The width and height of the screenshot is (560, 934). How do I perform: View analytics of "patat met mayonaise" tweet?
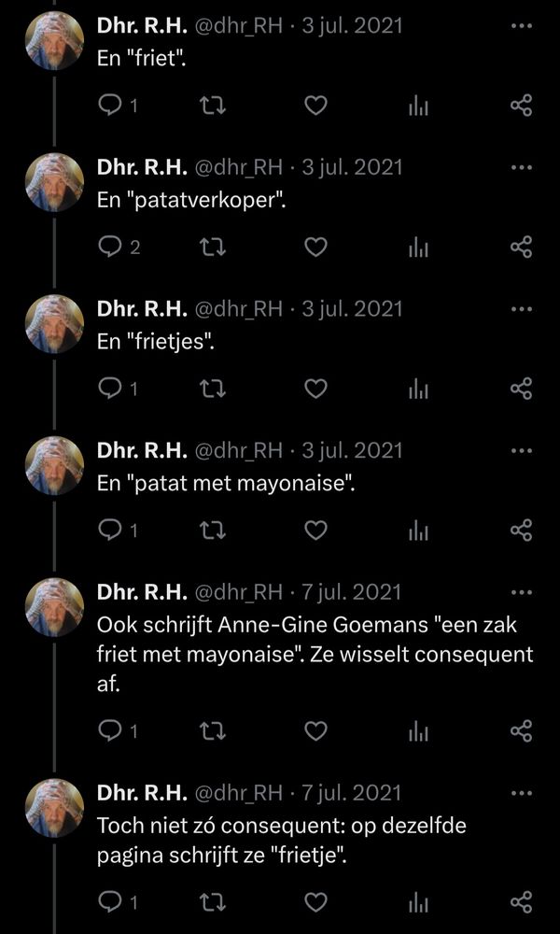tap(418, 531)
